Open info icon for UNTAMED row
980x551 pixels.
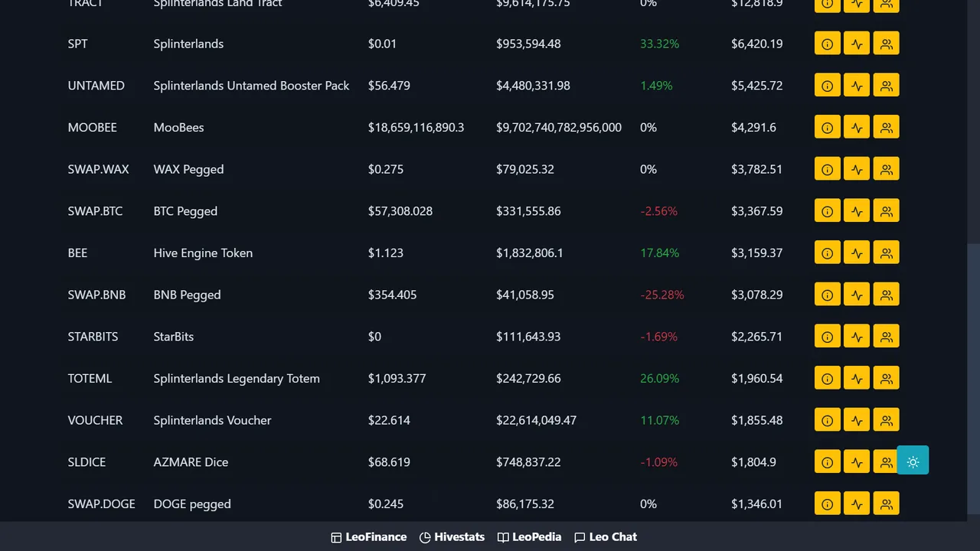click(x=827, y=86)
